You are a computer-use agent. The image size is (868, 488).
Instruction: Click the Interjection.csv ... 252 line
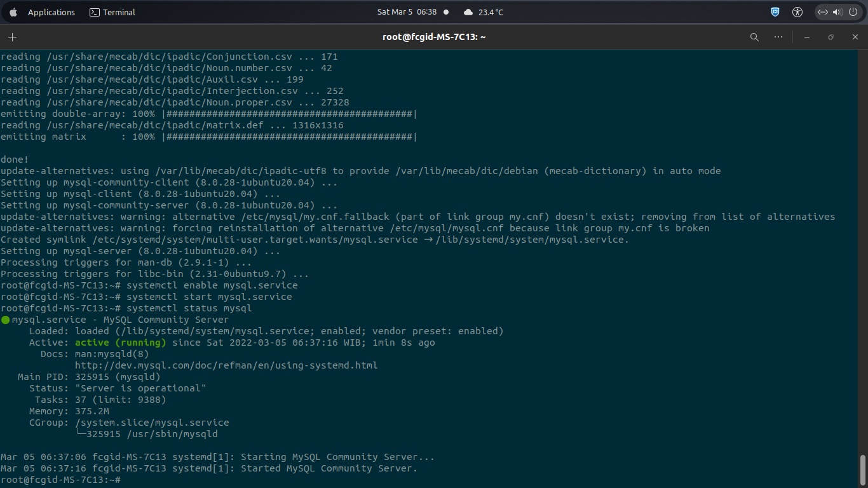(172, 91)
